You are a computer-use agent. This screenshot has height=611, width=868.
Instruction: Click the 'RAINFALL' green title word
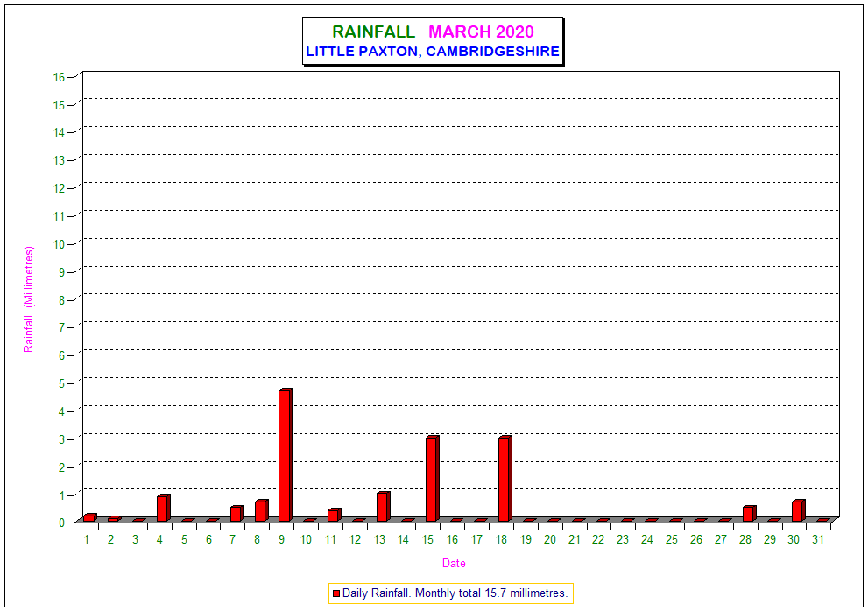click(x=373, y=32)
